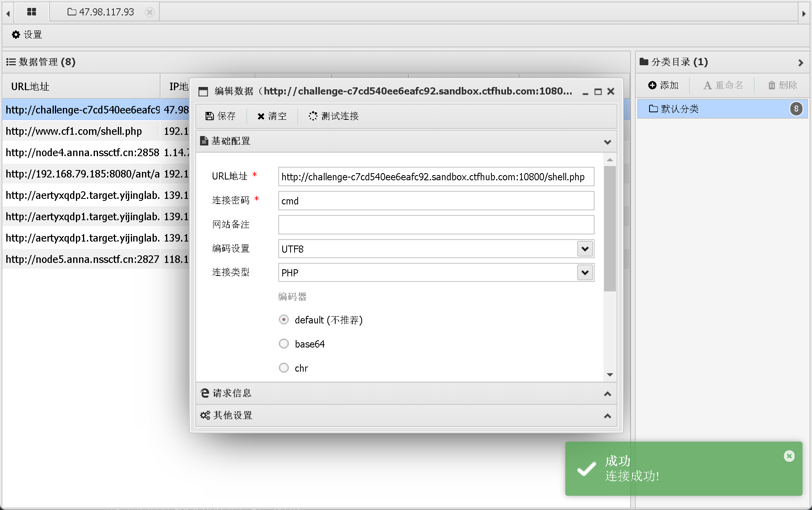Image resolution: width=812 pixels, height=510 pixels.
Task: Open the Settings (设置) gear icon
Action: [x=16, y=35]
